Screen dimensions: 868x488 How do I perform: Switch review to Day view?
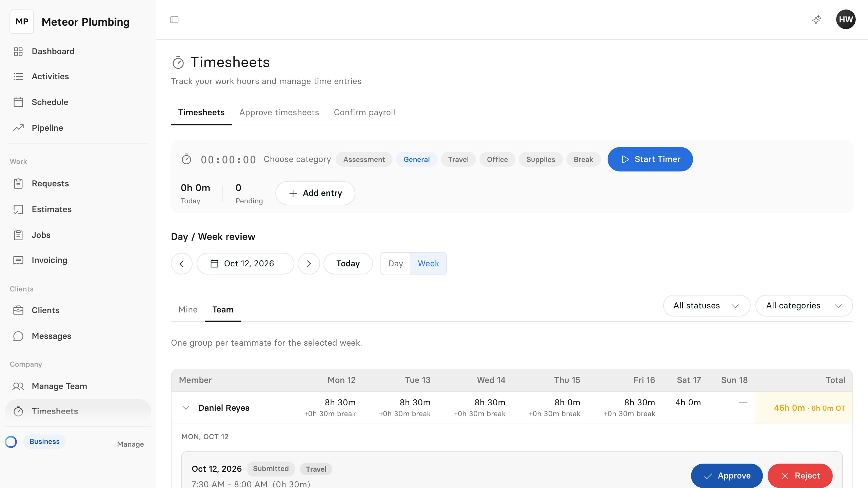(x=395, y=263)
